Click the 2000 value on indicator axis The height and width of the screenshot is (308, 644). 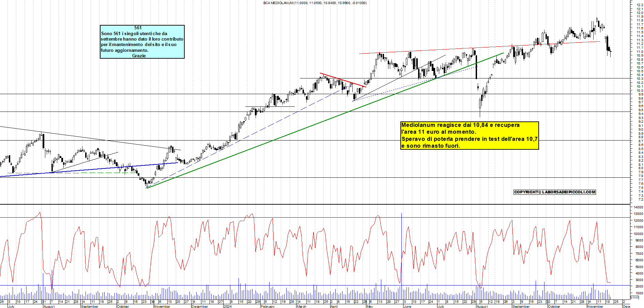639,287
